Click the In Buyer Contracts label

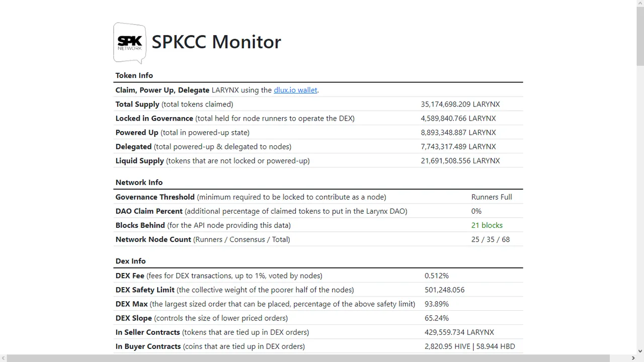(148, 346)
